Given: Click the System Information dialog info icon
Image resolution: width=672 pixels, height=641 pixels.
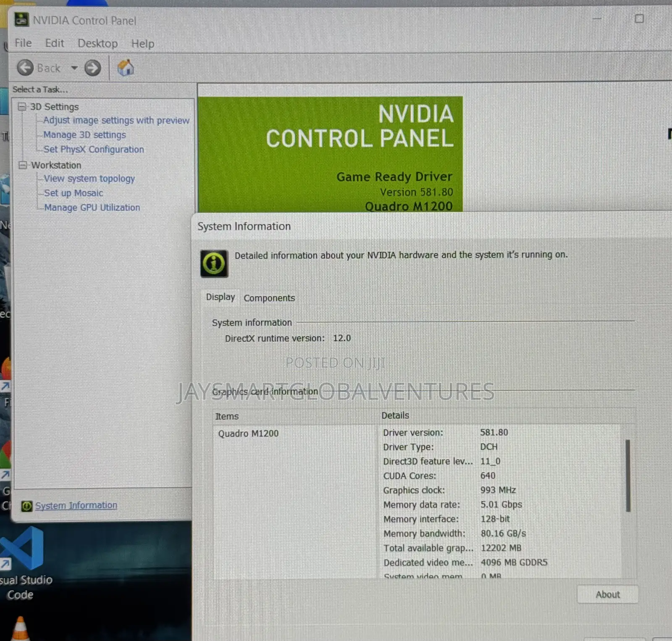Looking at the screenshot, I should pos(214,264).
